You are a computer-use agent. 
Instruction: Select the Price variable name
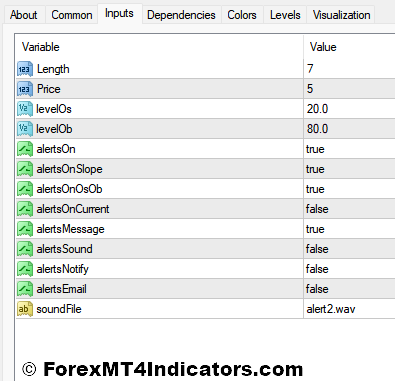(49, 89)
